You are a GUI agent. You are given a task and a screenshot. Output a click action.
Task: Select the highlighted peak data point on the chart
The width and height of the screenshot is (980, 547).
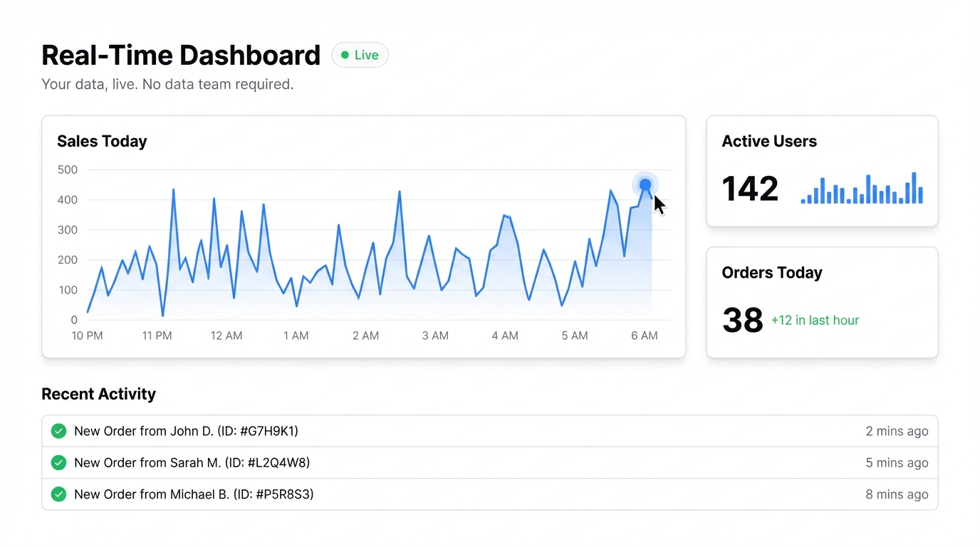click(645, 184)
